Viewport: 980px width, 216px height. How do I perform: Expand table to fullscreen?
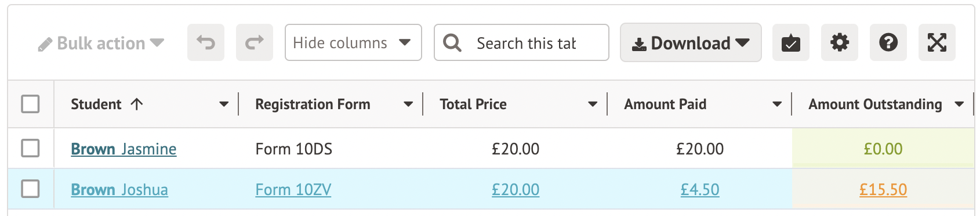pyautogui.click(x=937, y=42)
